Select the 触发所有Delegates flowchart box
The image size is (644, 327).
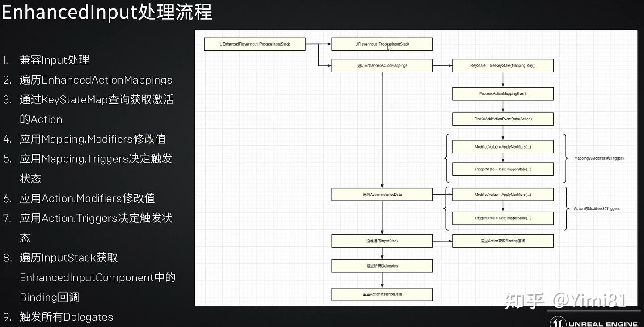tap(382, 266)
